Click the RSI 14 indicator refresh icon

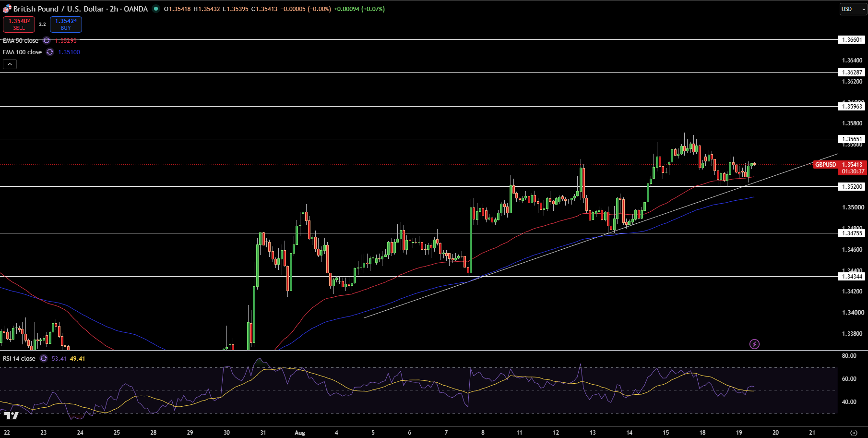coord(44,359)
